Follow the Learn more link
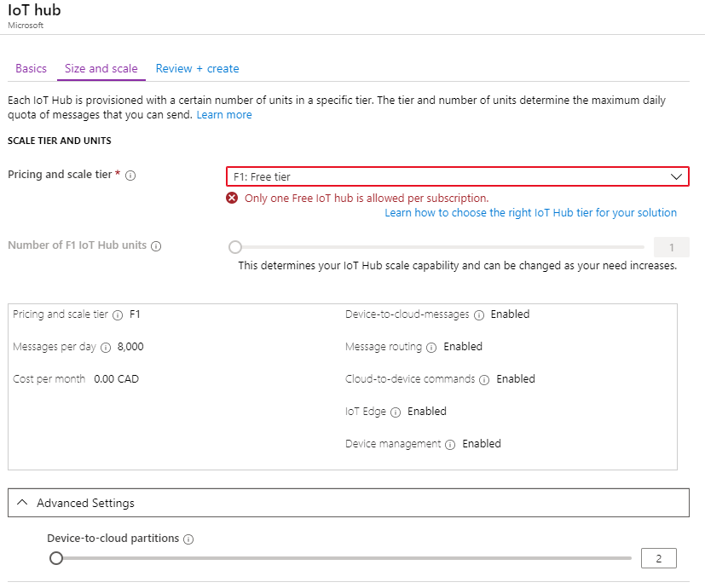705x588 pixels. click(224, 115)
